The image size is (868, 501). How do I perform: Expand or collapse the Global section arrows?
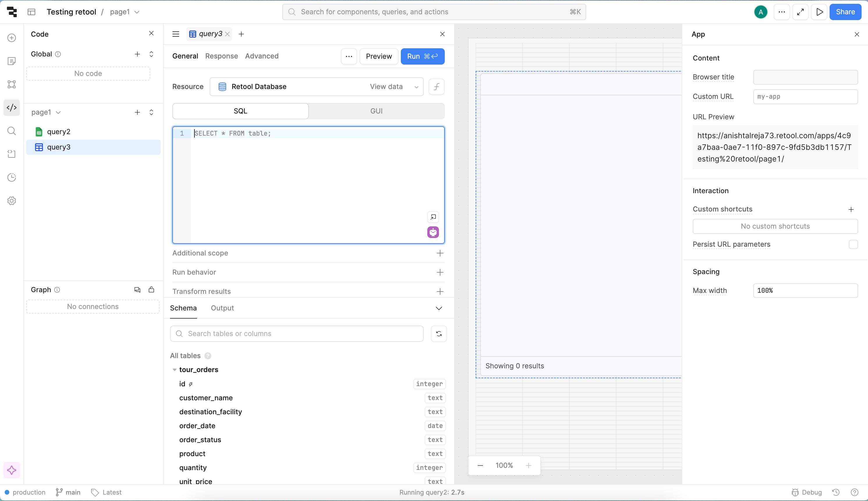tap(151, 54)
